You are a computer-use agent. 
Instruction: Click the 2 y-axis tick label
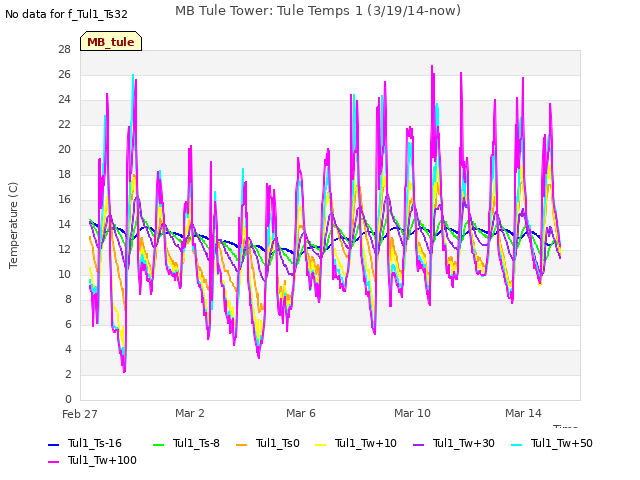68,374
